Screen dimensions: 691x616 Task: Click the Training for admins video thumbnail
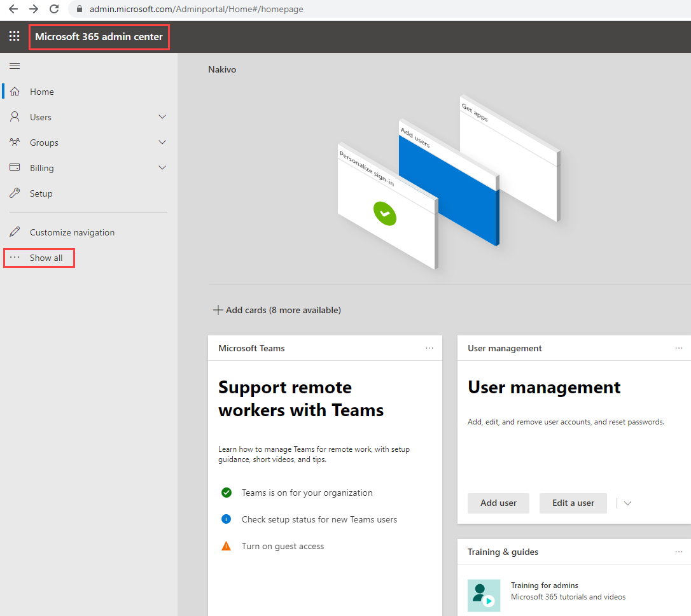[x=484, y=595]
